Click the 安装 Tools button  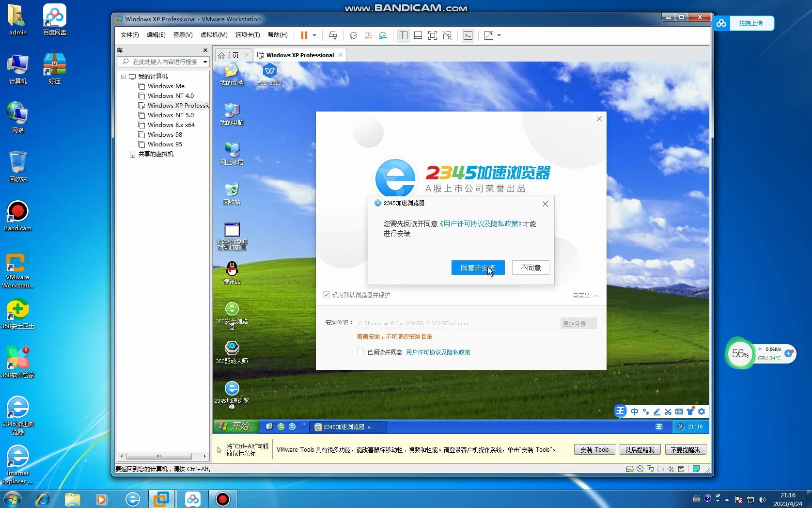[594, 450]
